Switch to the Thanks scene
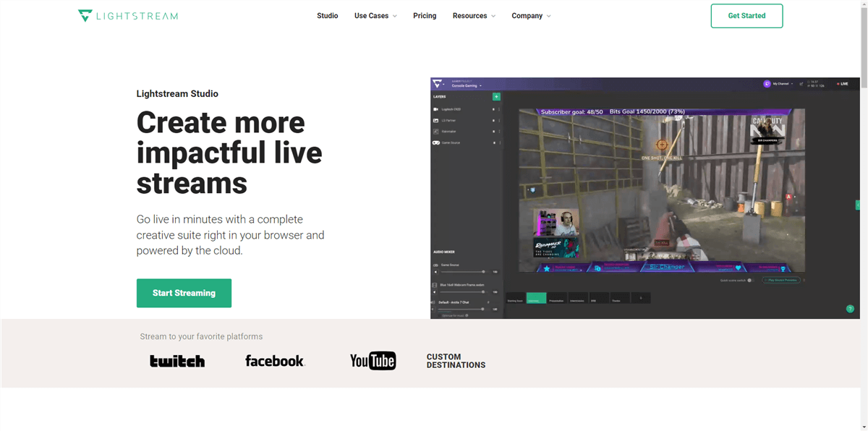Screen dimensions: 868x431 pyautogui.click(x=620, y=298)
